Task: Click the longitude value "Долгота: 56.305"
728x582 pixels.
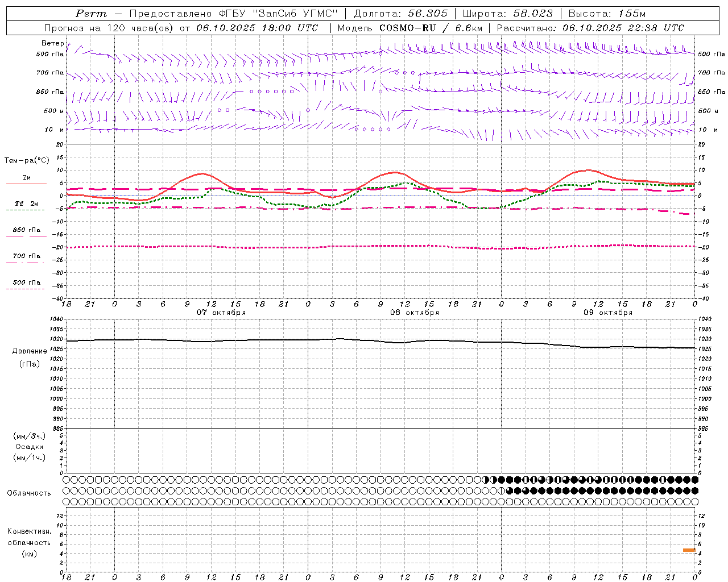Action: [x=400, y=14]
